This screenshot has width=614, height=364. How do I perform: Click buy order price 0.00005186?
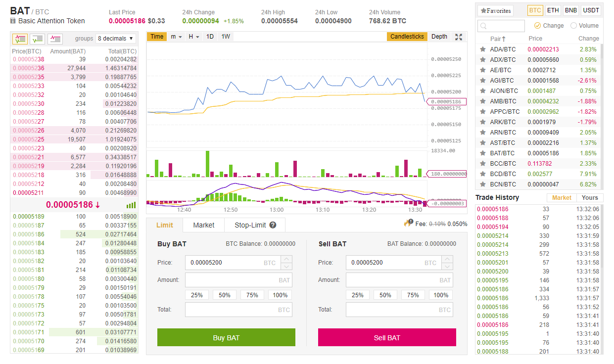[x=28, y=233]
